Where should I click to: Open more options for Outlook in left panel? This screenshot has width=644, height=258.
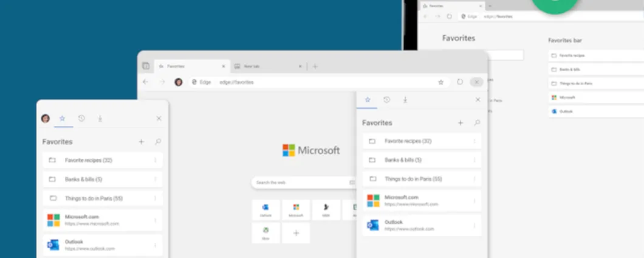point(156,245)
